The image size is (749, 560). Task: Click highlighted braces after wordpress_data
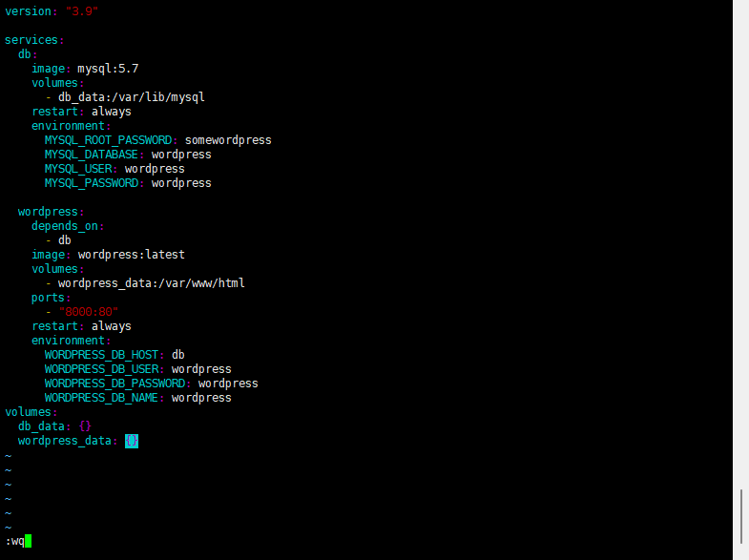pos(132,441)
